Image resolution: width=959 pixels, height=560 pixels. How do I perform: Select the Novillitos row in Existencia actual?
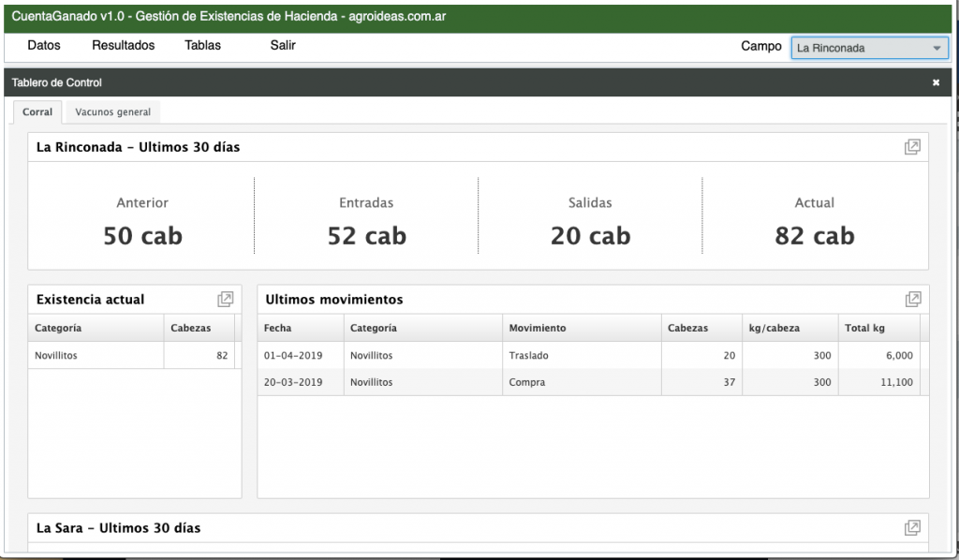(131, 355)
